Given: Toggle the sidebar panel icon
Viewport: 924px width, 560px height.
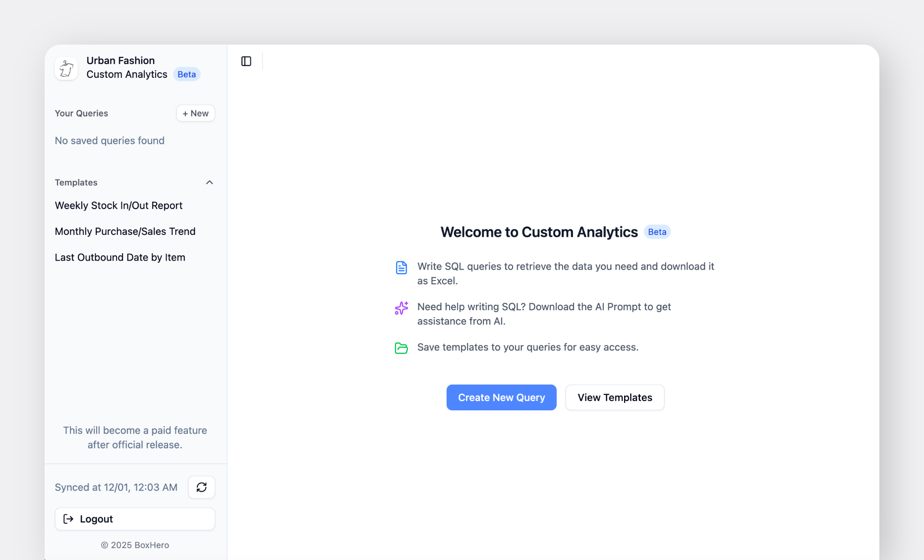Looking at the screenshot, I should coord(246,61).
